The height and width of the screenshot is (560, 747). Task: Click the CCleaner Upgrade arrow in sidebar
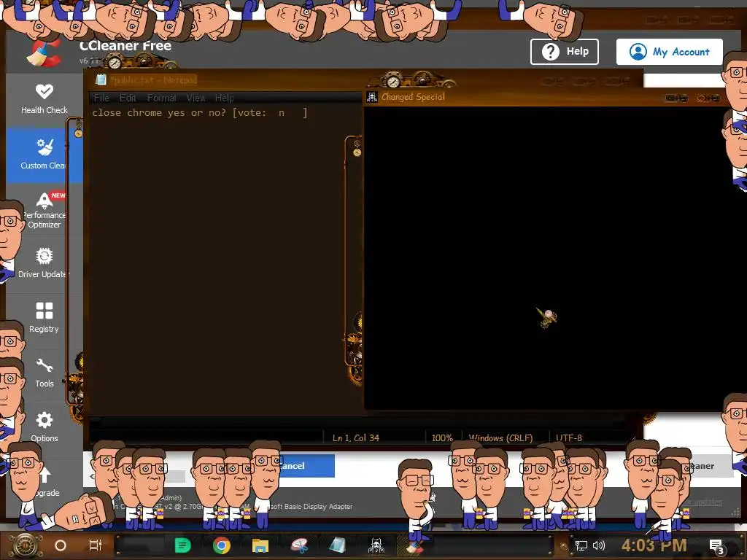point(44,474)
